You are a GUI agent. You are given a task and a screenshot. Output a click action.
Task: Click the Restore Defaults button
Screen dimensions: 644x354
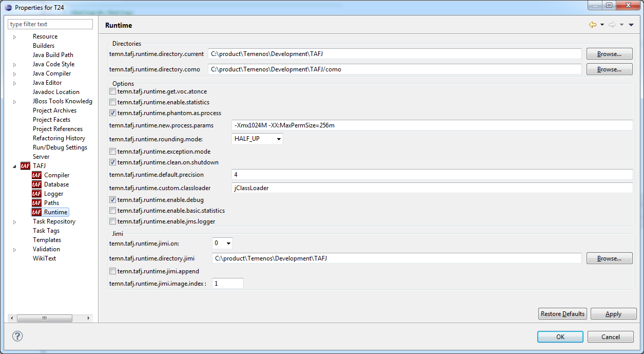click(562, 314)
